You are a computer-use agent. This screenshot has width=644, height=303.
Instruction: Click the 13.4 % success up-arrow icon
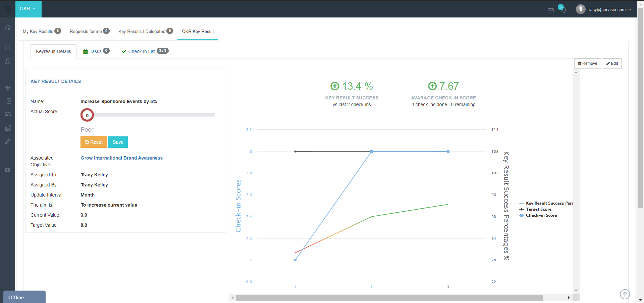coord(335,86)
